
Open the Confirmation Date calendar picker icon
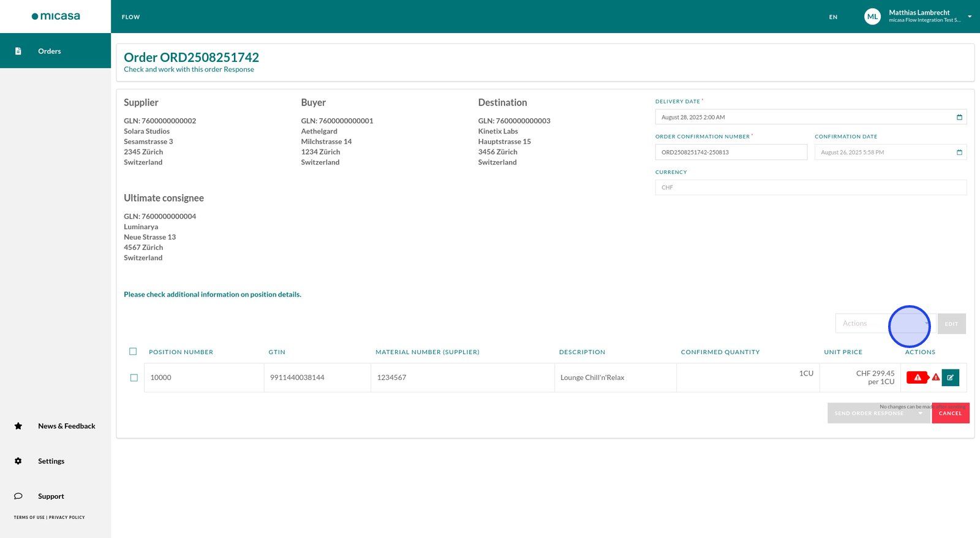959,152
